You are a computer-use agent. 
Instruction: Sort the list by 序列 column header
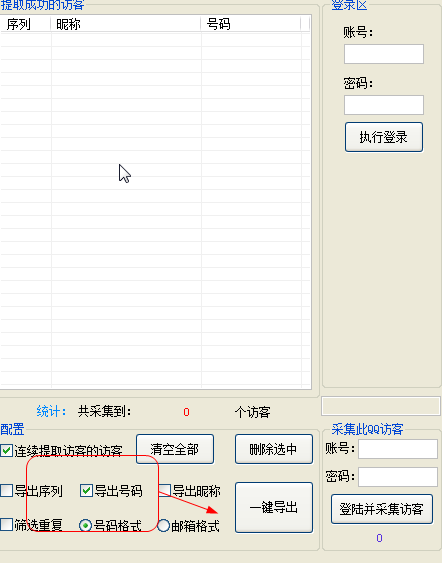pyautogui.click(x=25, y=24)
